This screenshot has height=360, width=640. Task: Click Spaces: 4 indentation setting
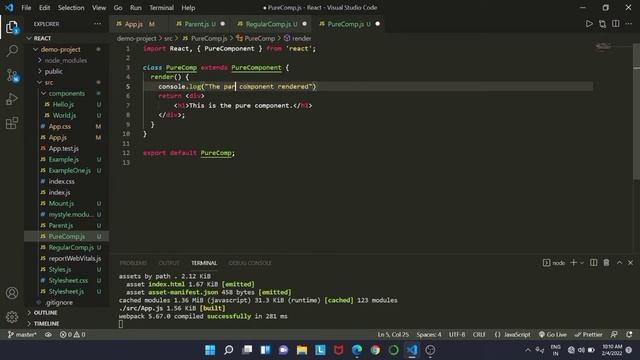429,334
